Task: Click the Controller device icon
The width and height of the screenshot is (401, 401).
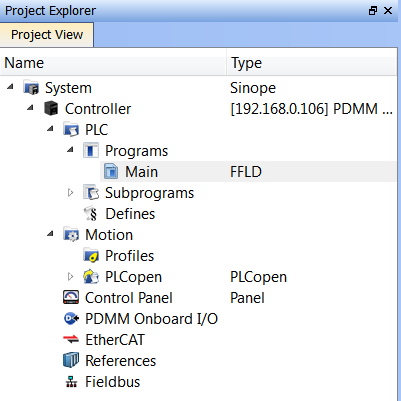Action: coord(51,109)
